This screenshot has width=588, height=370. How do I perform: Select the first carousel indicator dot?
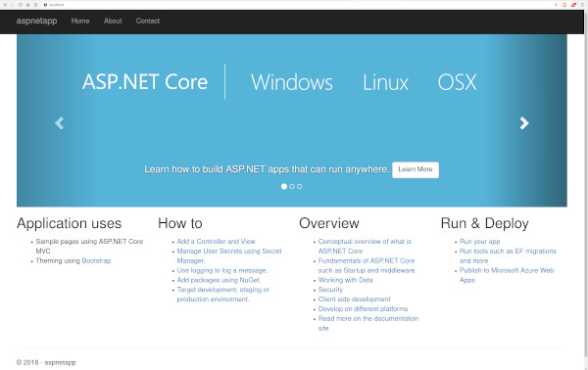pyautogui.click(x=284, y=186)
